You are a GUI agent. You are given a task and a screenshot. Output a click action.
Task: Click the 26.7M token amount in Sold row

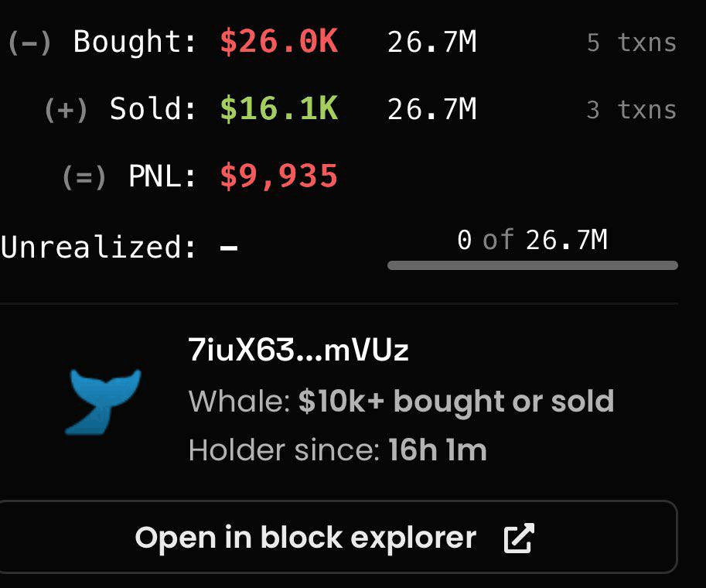click(431, 109)
